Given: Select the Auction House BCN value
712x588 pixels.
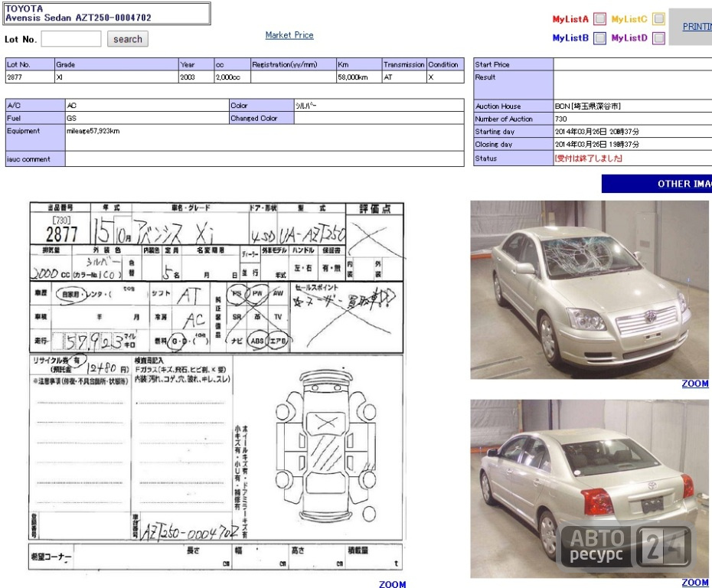Looking at the screenshot, I should 587,106.
